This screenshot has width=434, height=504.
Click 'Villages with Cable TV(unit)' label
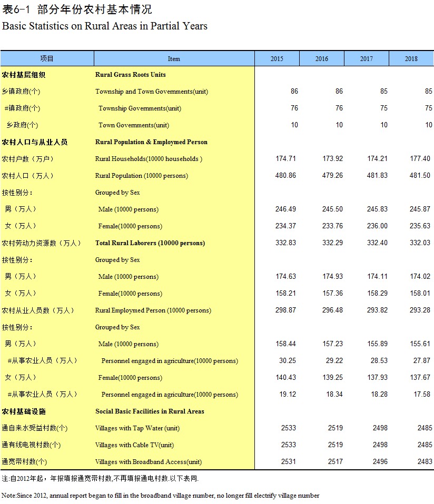point(134,445)
